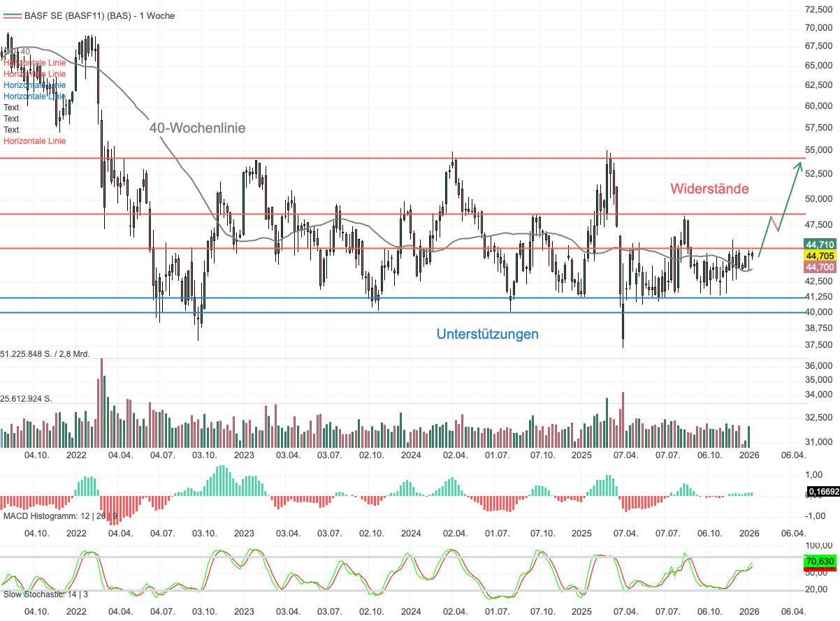Select the first blue Horizontale Linie legend entry
840x621 pixels.
pos(34,85)
